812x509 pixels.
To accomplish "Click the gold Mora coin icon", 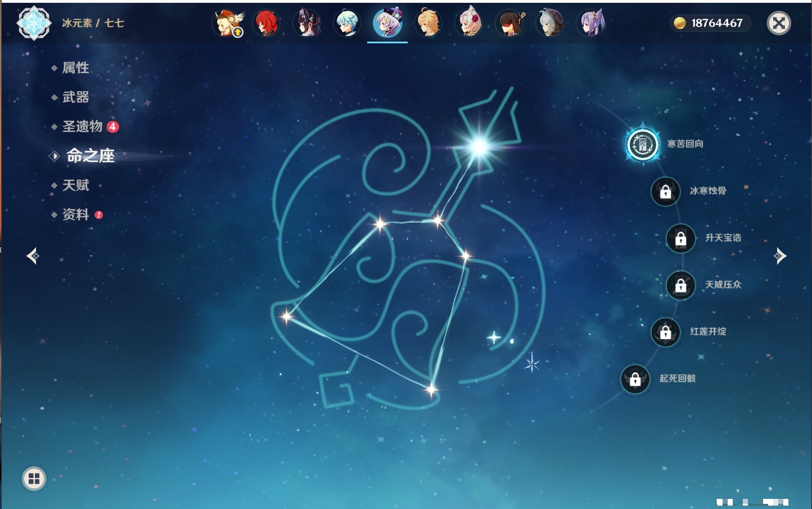I will (680, 23).
